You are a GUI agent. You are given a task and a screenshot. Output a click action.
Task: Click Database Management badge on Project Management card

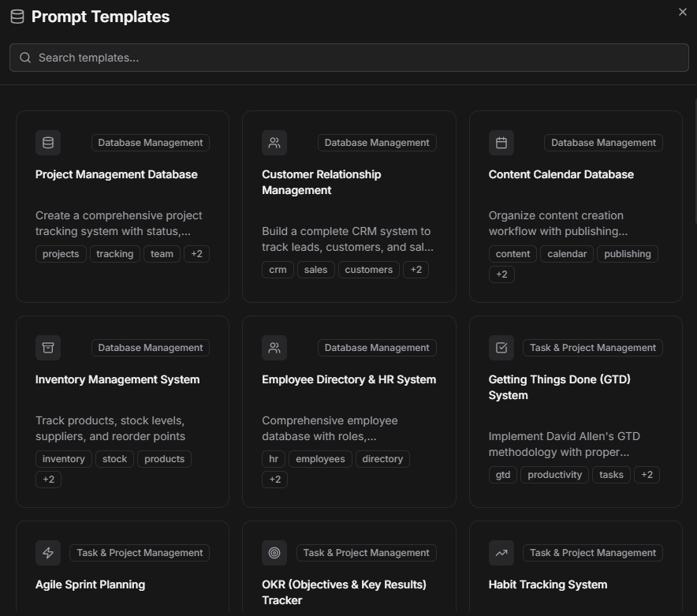click(x=151, y=143)
